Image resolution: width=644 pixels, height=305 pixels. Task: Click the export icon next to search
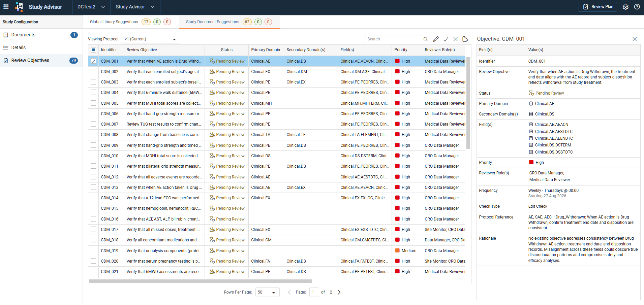pos(465,39)
